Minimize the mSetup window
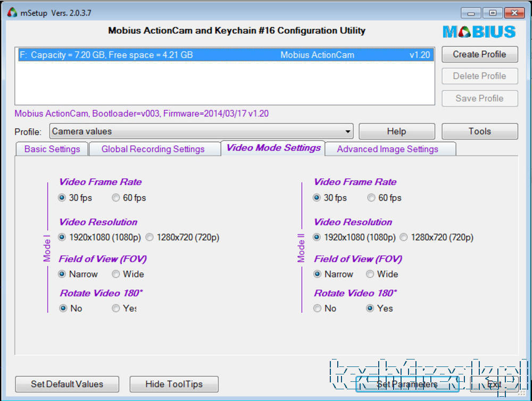Viewport: 532px width, 401px height. 471,13
